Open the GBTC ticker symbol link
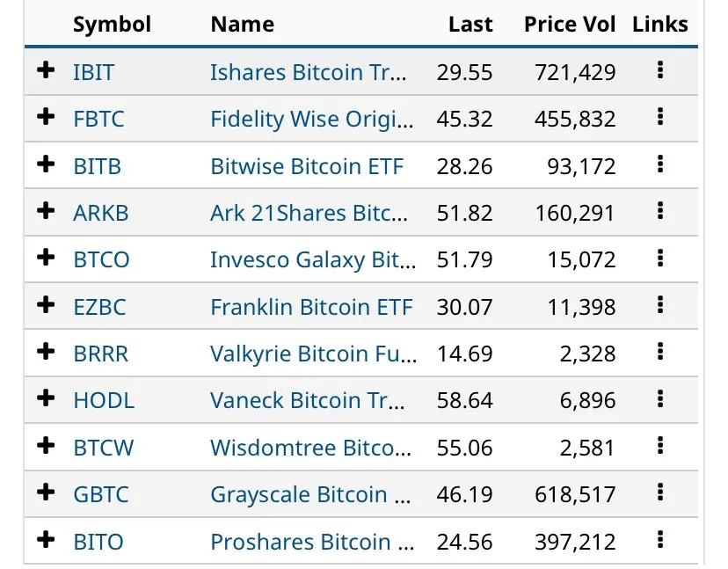The image size is (728, 569). point(99,494)
